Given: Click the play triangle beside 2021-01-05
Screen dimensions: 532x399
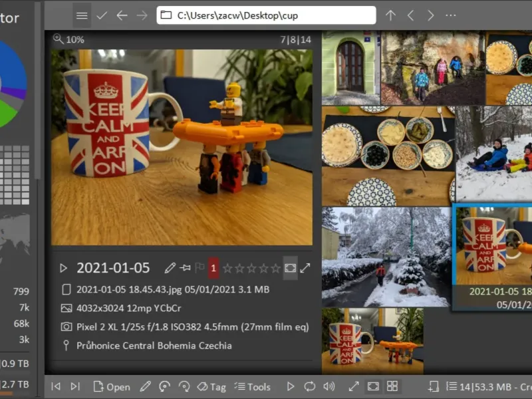Looking at the screenshot, I should tap(63, 268).
